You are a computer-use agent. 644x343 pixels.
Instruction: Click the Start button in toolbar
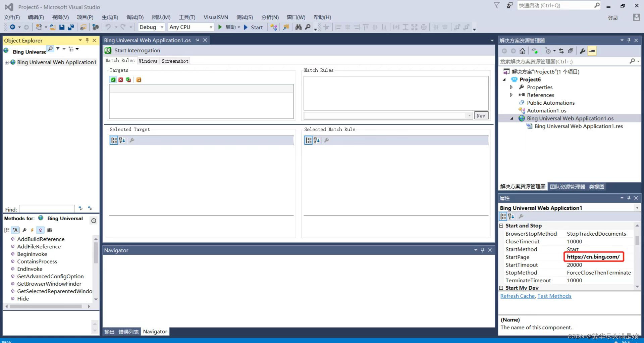click(254, 27)
